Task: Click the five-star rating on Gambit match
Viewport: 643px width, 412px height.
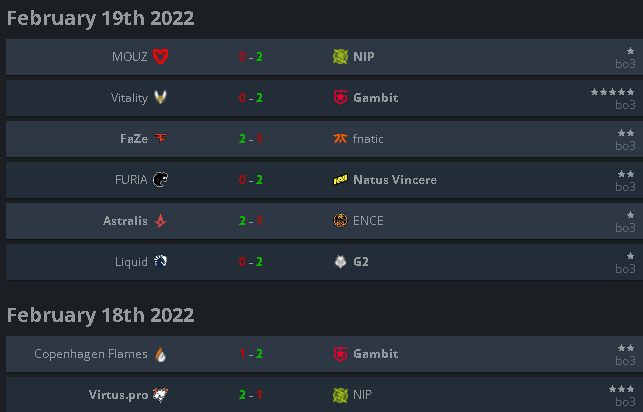Action: [x=613, y=92]
